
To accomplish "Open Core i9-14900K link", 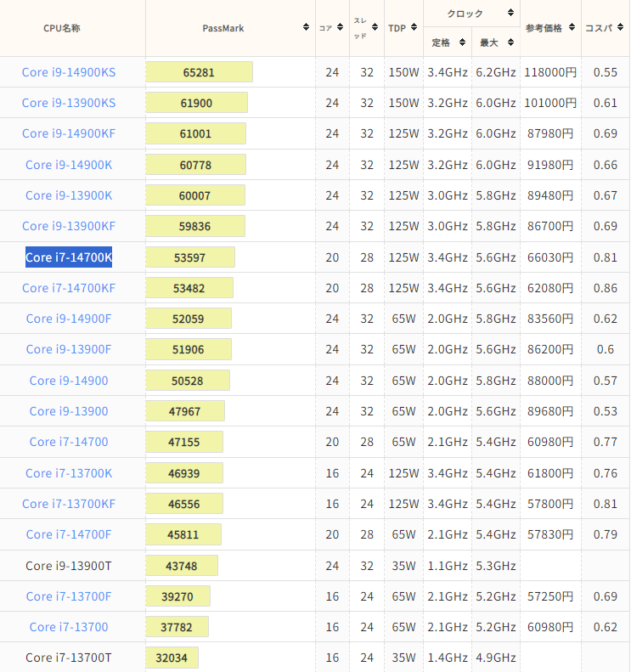I will [69, 165].
